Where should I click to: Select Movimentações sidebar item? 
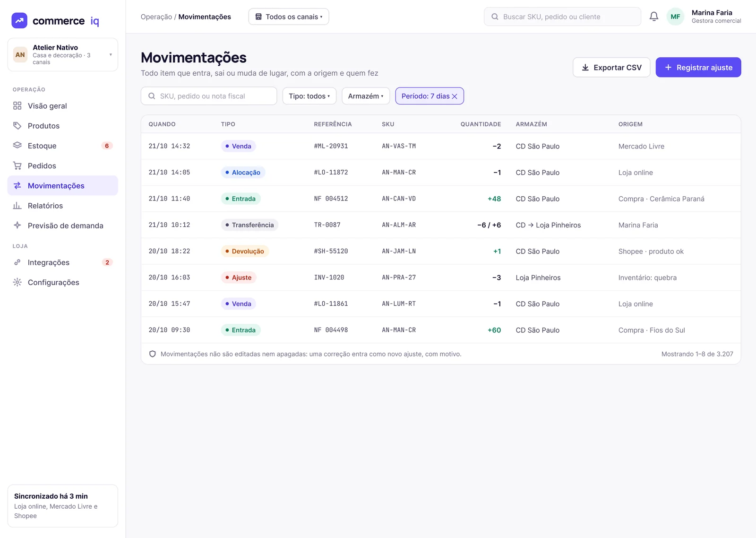[62, 186]
